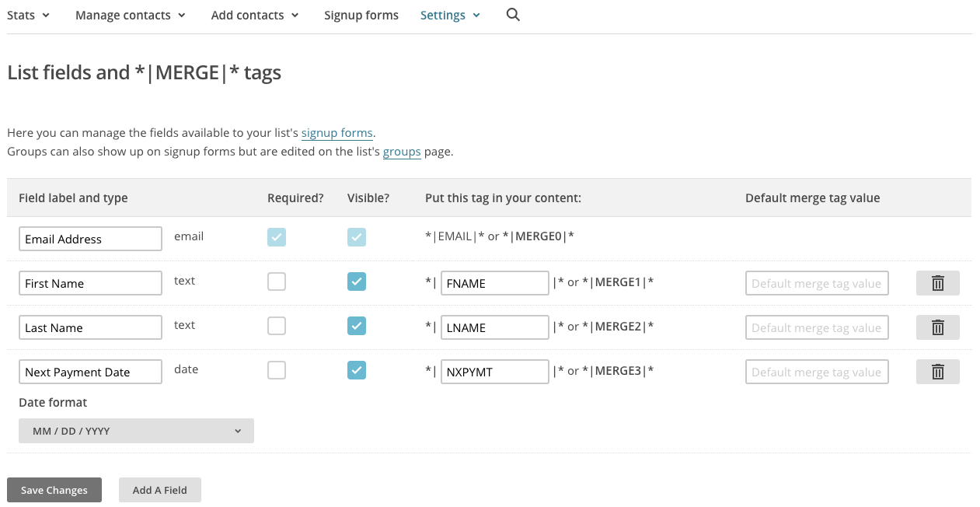The image size is (980, 507).
Task: Open the groups page link
Action: coord(402,152)
